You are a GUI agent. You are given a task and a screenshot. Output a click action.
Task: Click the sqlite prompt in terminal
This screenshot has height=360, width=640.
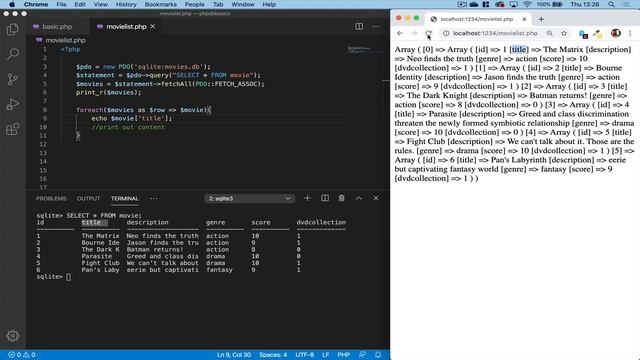pos(49,277)
